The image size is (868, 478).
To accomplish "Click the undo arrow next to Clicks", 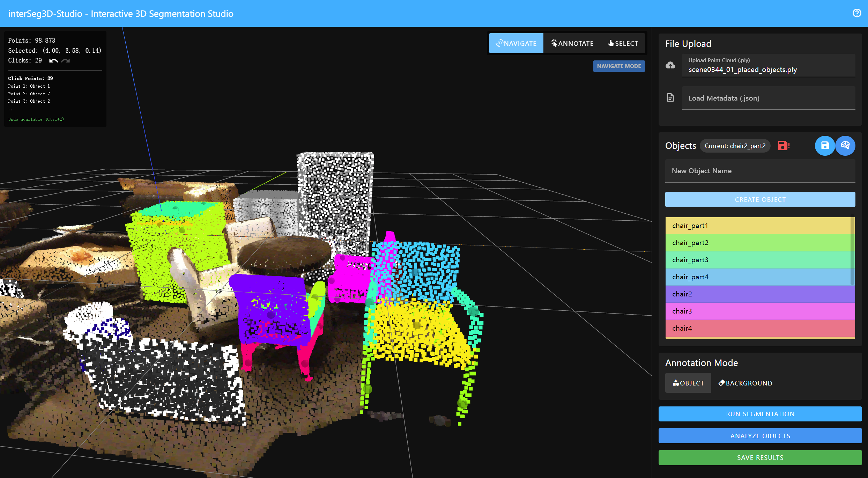I will pos(53,61).
